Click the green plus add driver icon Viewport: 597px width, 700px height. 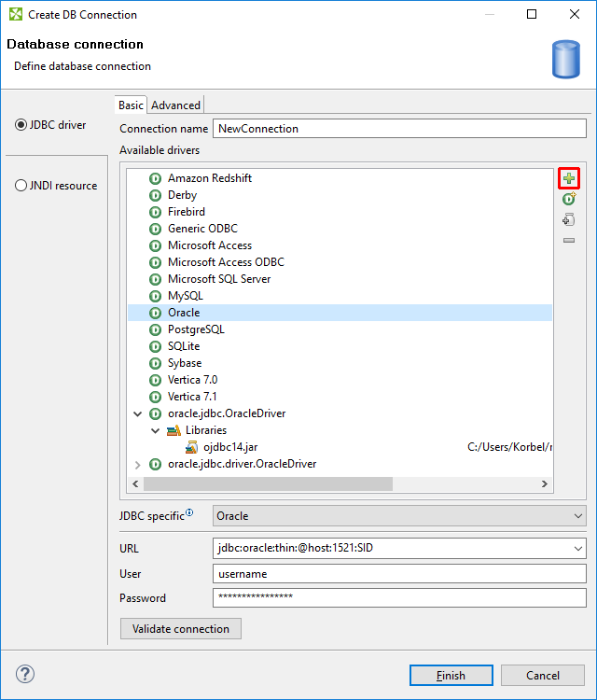click(x=569, y=178)
